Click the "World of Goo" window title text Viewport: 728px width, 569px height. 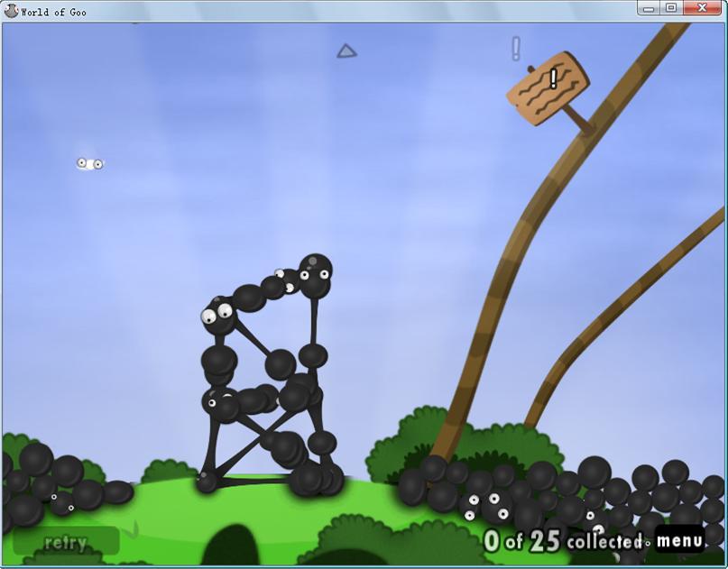53,12
